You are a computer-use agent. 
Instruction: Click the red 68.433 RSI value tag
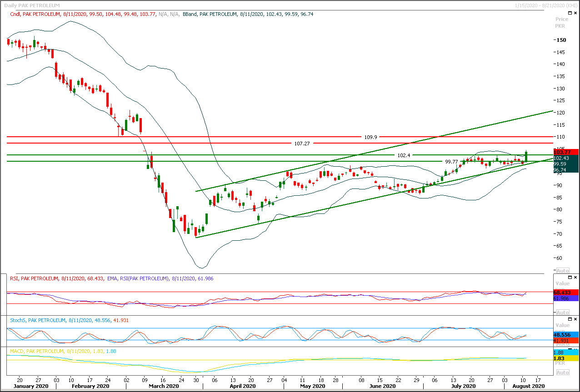point(565,292)
